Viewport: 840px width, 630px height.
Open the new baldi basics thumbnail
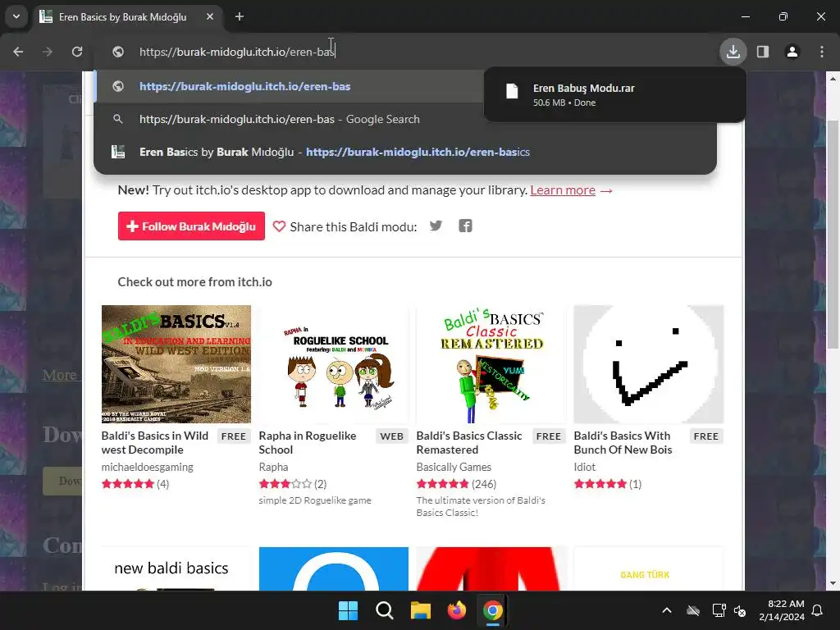tap(176, 569)
